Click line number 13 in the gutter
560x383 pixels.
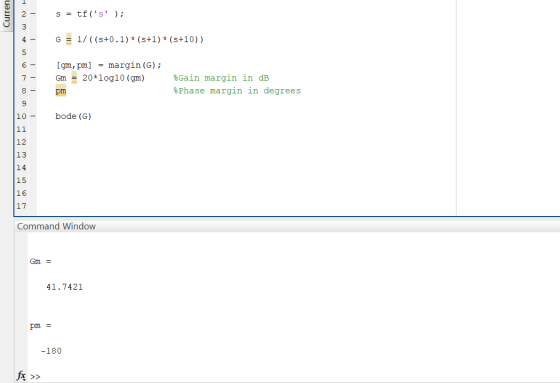tap(21, 155)
